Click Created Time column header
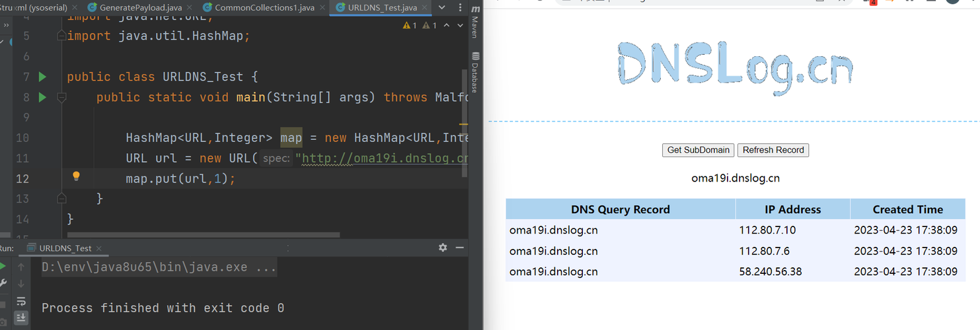 tap(907, 209)
